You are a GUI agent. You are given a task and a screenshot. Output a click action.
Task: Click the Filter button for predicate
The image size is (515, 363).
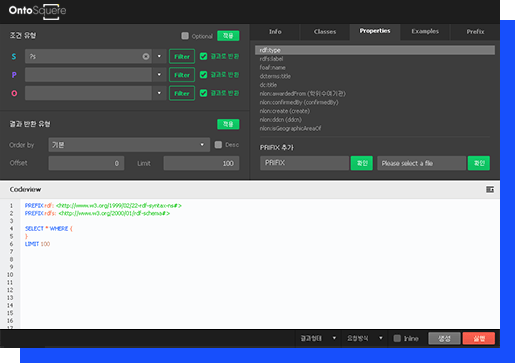coord(182,75)
